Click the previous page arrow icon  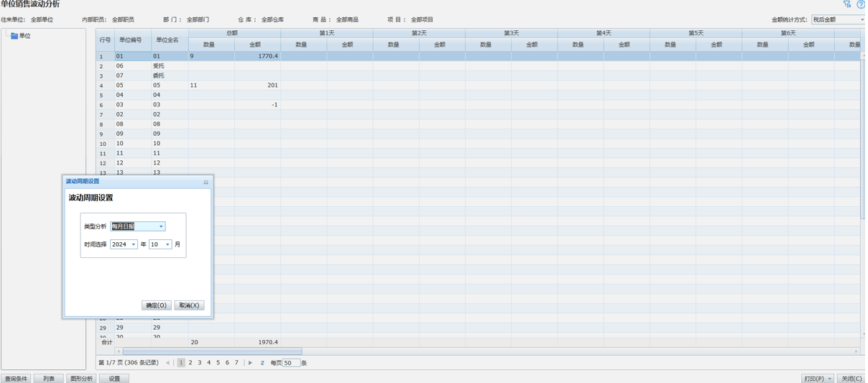pos(167,363)
